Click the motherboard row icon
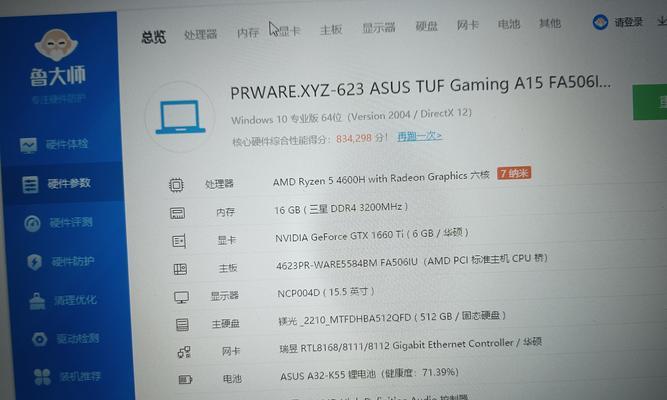Screen dimensions: 667x400 (180, 269)
